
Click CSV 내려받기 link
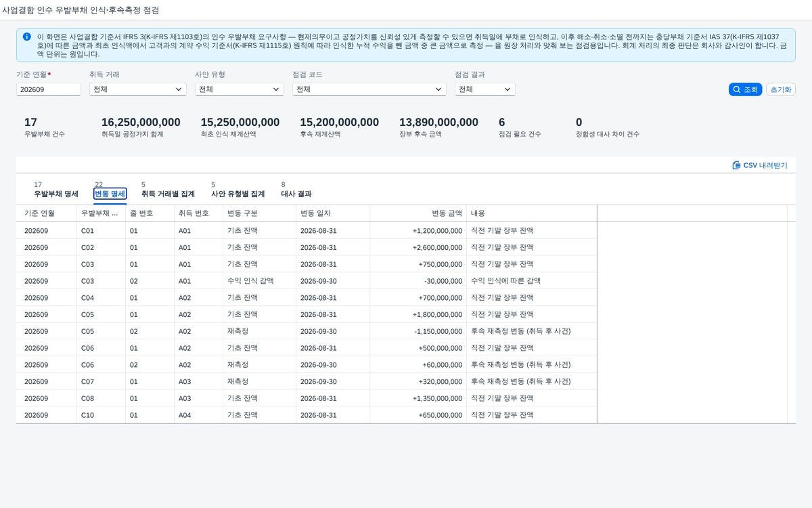tap(759, 165)
